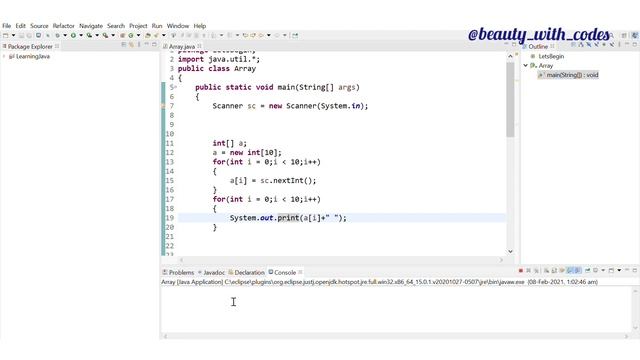The image size is (640, 360).
Task: Click the warning marker on line 7
Action: (x=163, y=106)
